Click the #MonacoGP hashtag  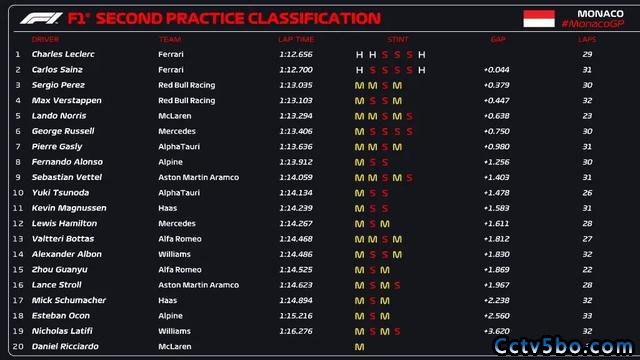593,24
